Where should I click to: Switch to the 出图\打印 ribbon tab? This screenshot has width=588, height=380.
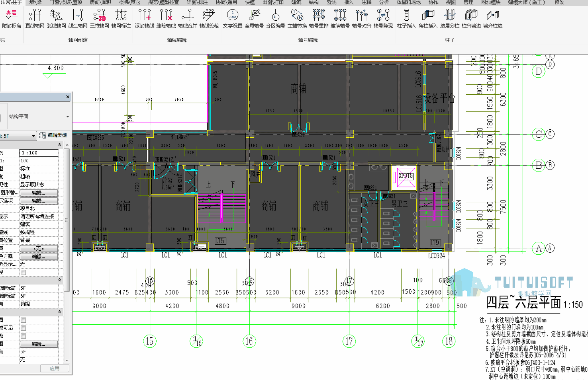tap(273, 2)
